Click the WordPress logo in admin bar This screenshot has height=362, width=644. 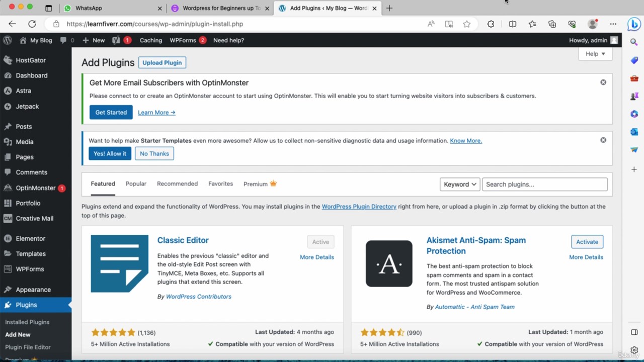click(x=7, y=40)
